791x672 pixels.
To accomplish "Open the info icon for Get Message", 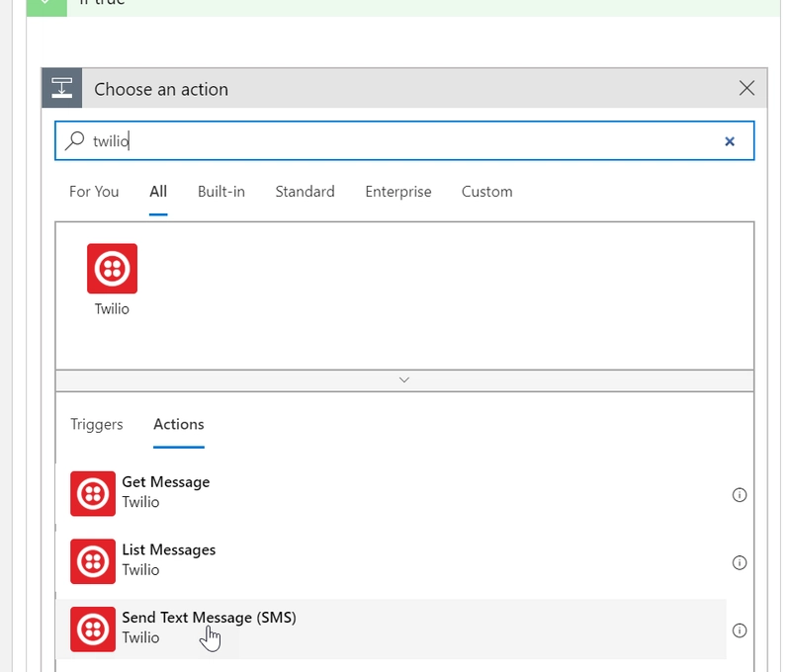I will point(739,494).
